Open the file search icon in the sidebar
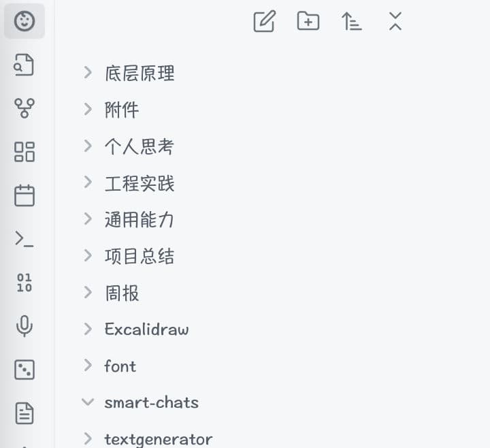 tap(24, 65)
